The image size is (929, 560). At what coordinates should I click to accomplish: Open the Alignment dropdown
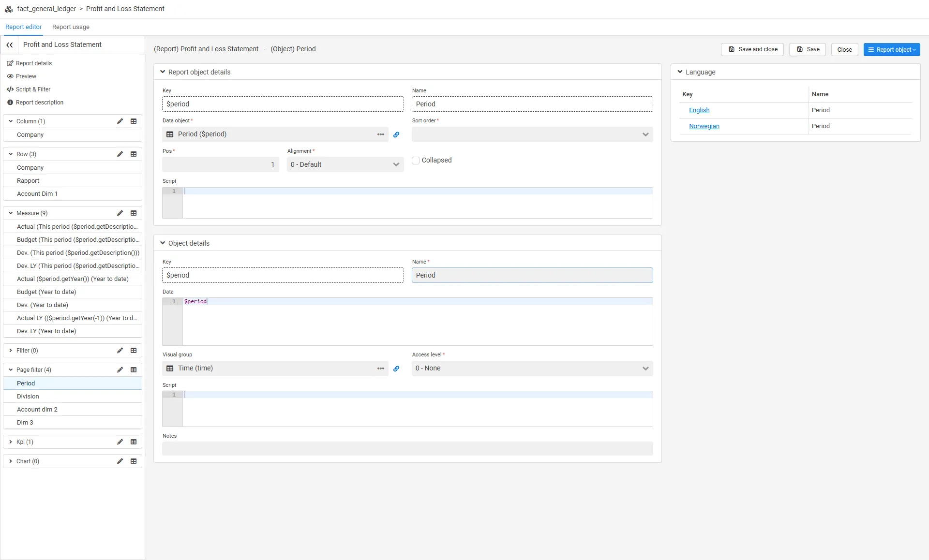[x=345, y=164]
